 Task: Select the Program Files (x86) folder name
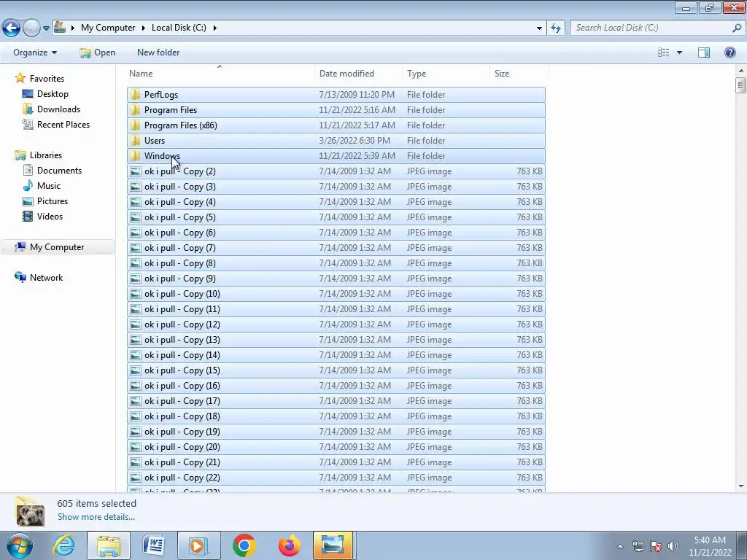(181, 125)
